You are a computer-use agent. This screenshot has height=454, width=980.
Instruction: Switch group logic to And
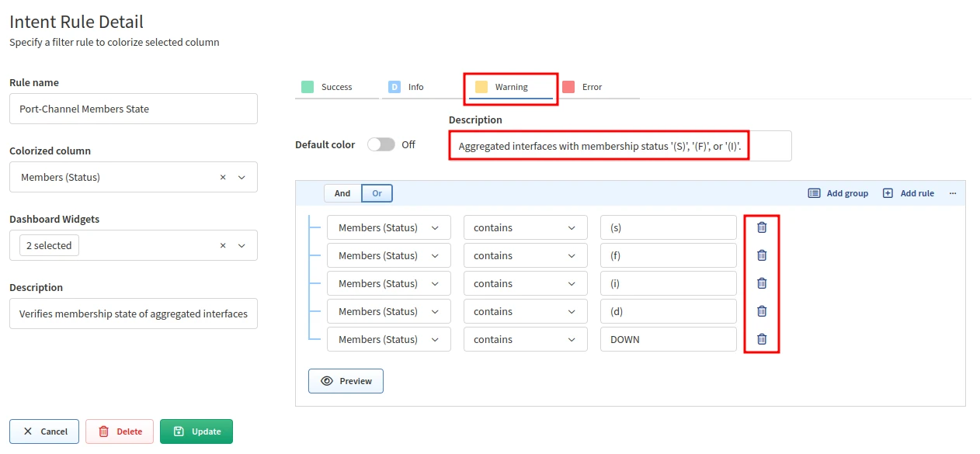tap(342, 193)
